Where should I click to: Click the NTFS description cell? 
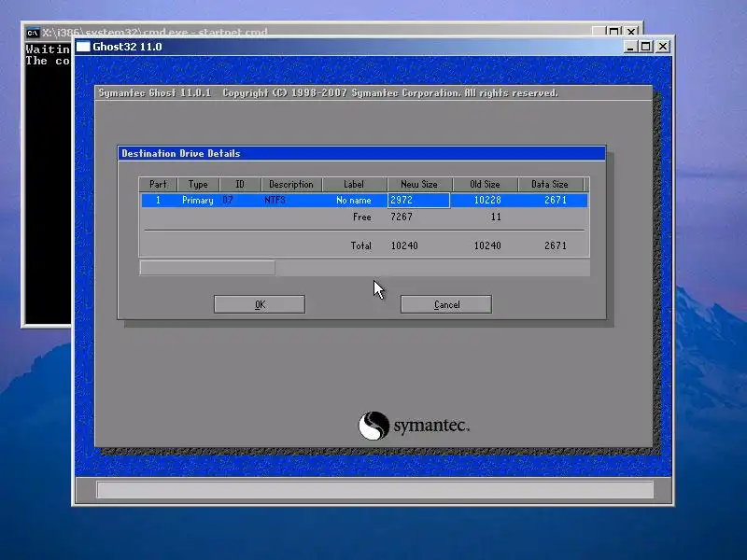point(275,200)
